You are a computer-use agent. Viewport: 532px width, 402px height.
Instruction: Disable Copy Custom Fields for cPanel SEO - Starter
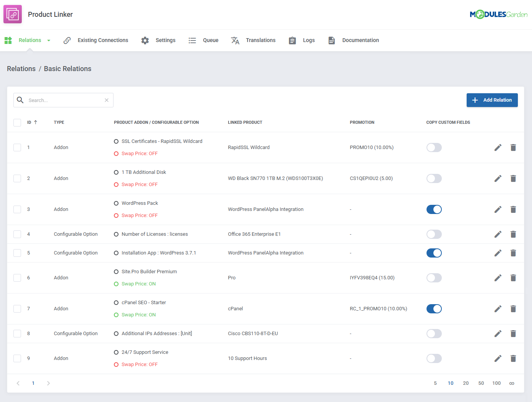434,308
